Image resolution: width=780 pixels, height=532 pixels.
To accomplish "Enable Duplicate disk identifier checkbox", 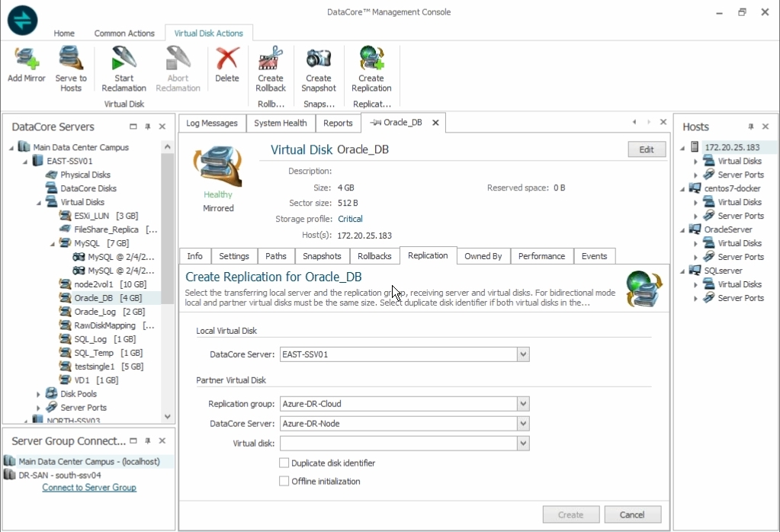I will click(284, 463).
